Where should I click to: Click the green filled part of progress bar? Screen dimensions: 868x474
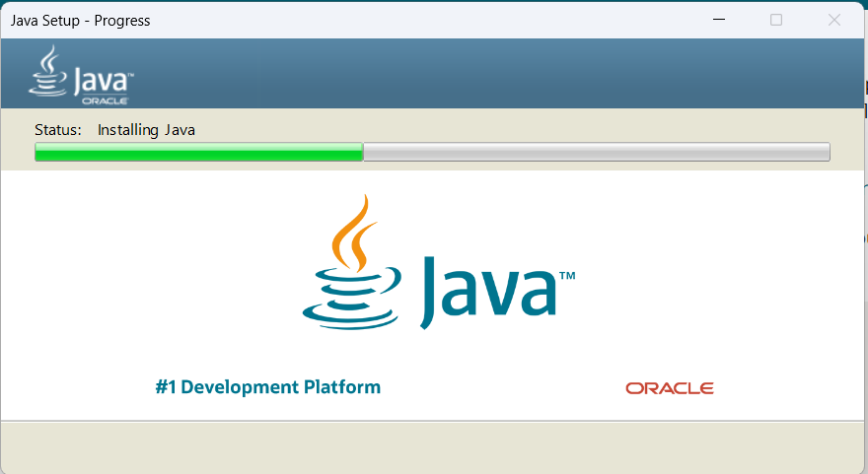pos(197,152)
